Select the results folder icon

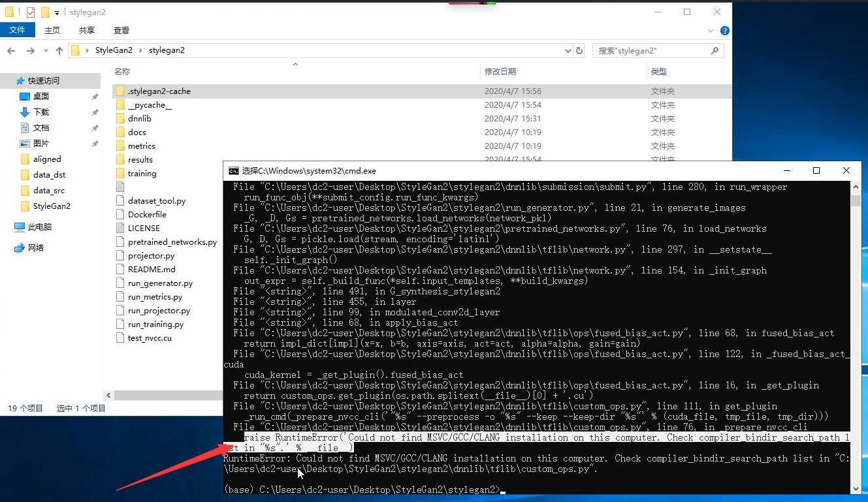120,160
